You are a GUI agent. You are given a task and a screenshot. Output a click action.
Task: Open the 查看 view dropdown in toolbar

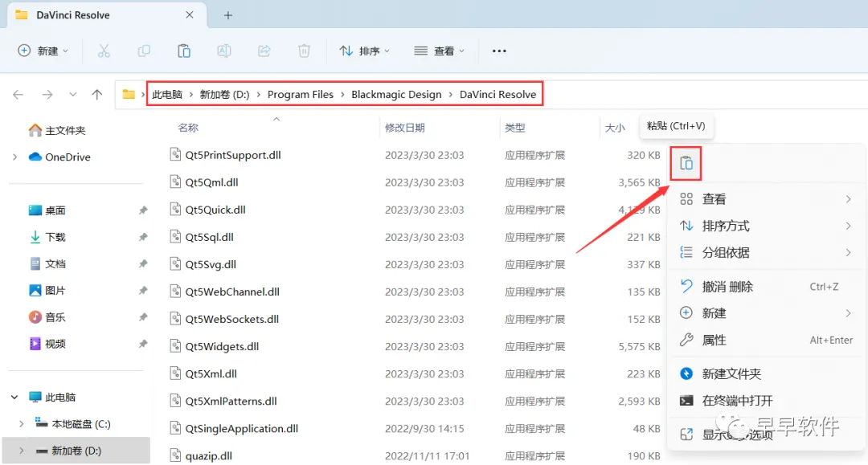pos(440,51)
